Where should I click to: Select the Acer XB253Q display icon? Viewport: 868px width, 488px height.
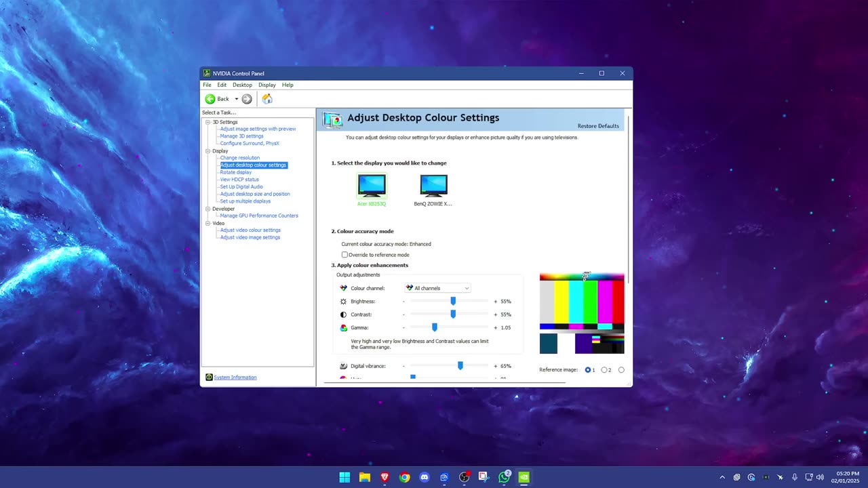372,186
